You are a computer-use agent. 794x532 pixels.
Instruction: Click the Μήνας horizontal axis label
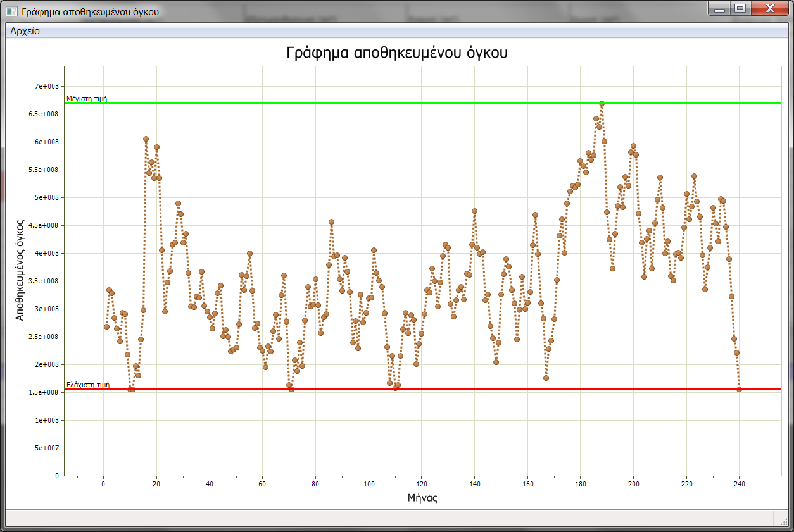click(422, 498)
